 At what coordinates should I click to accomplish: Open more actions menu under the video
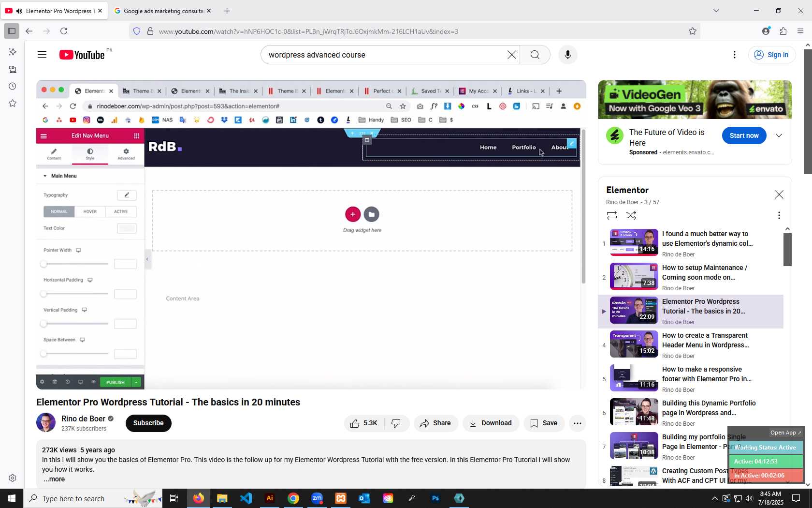(578, 423)
